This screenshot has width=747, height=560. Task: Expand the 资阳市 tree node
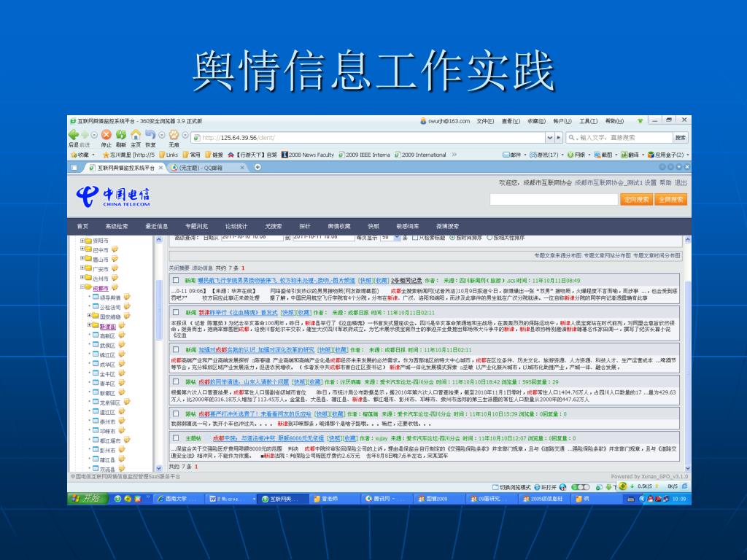82,241
